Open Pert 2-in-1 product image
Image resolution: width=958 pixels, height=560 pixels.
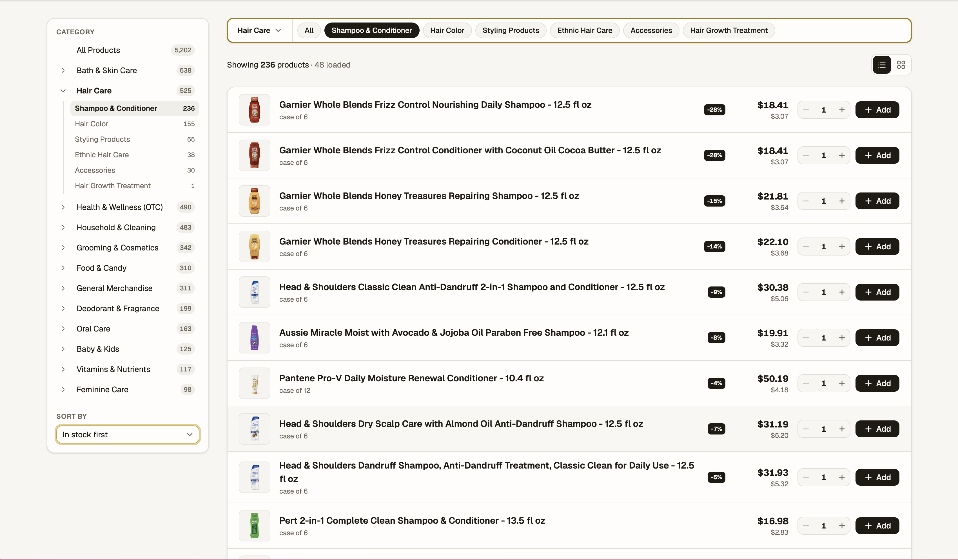tap(254, 526)
